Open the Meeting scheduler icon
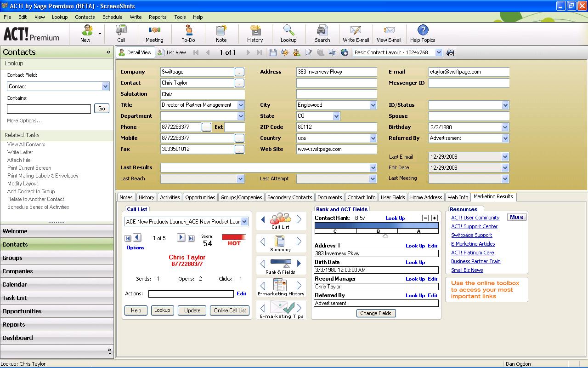 tap(154, 34)
